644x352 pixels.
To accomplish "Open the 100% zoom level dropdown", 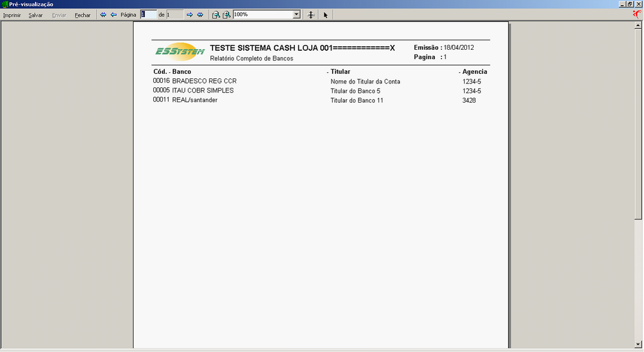I will 297,15.
